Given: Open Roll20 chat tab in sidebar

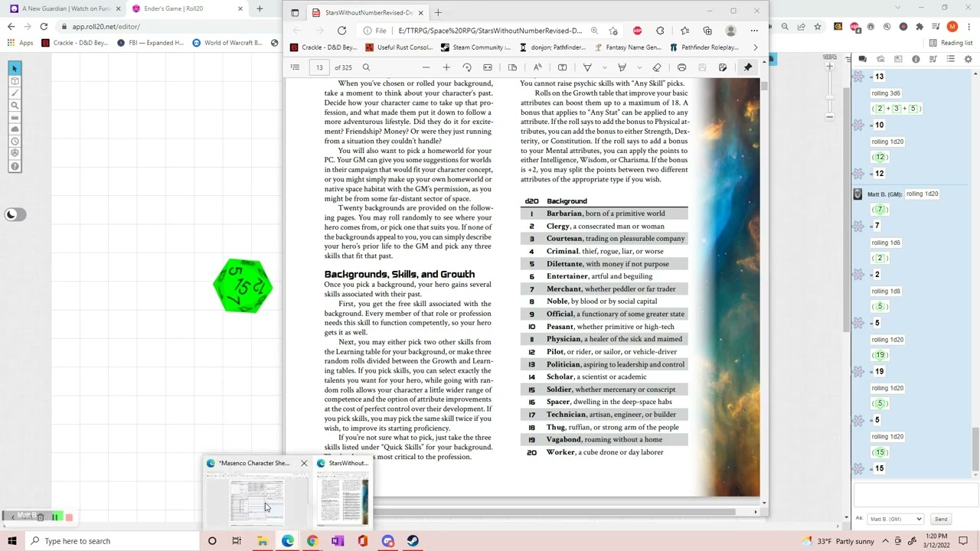Looking at the screenshot, I should click(862, 59).
